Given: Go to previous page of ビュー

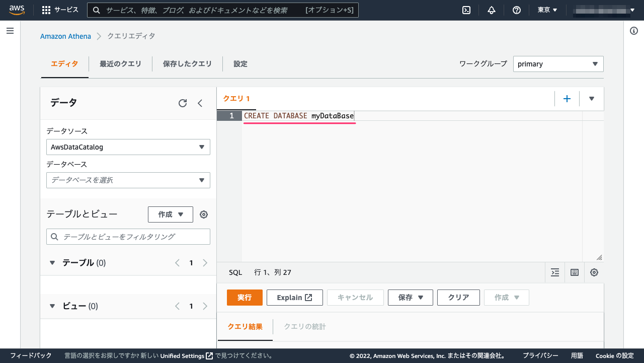Looking at the screenshot, I should click(x=177, y=306).
